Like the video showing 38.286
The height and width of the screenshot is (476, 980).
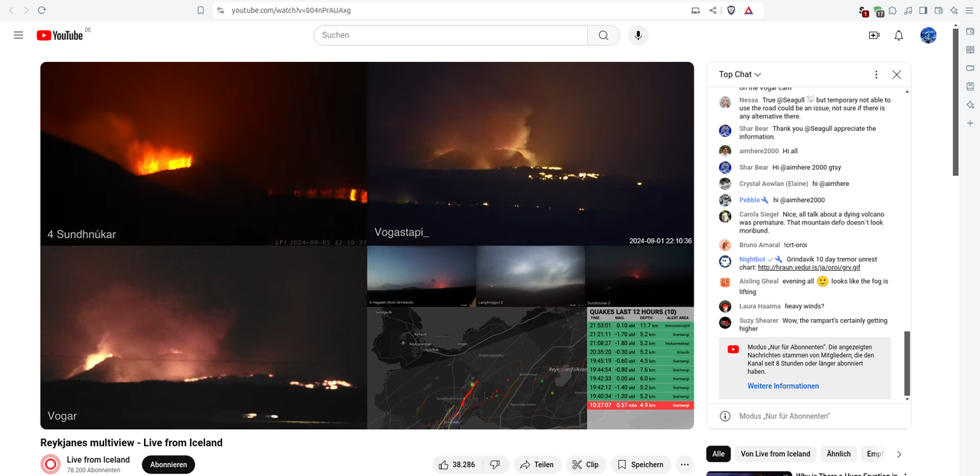[x=457, y=465]
